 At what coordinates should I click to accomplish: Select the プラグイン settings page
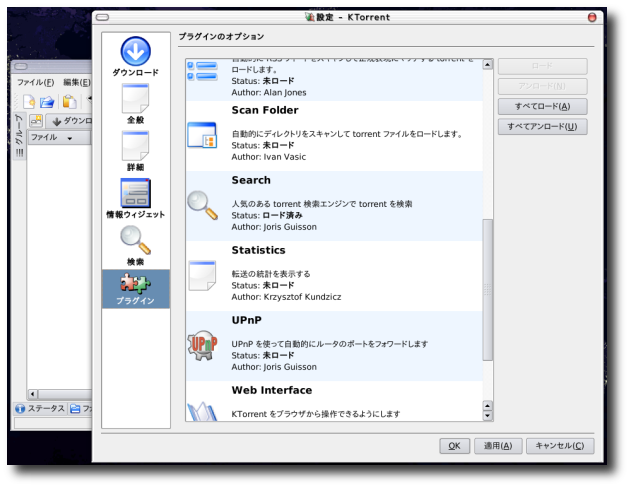point(135,289)
